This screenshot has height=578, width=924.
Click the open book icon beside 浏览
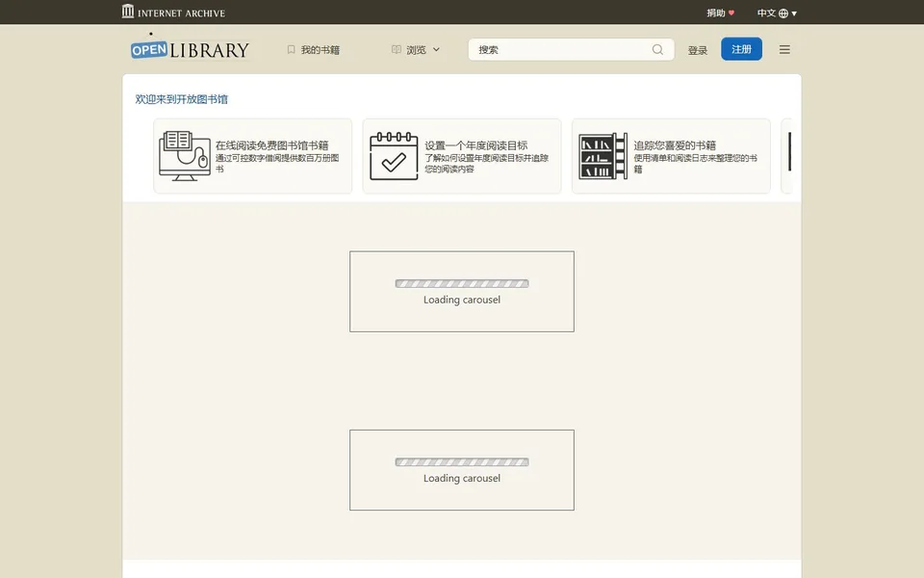click(x=397, y=49)
